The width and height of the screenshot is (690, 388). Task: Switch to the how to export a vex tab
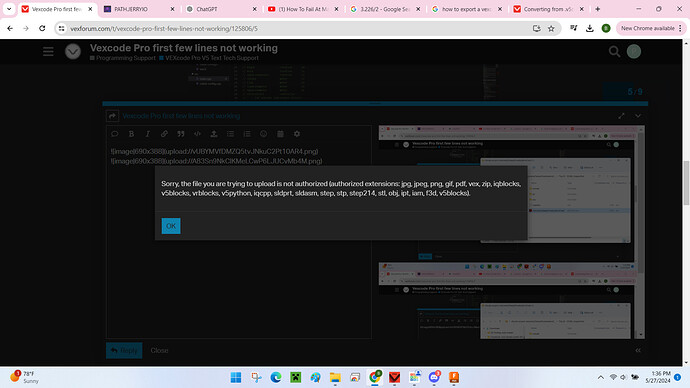pos(467,9)
